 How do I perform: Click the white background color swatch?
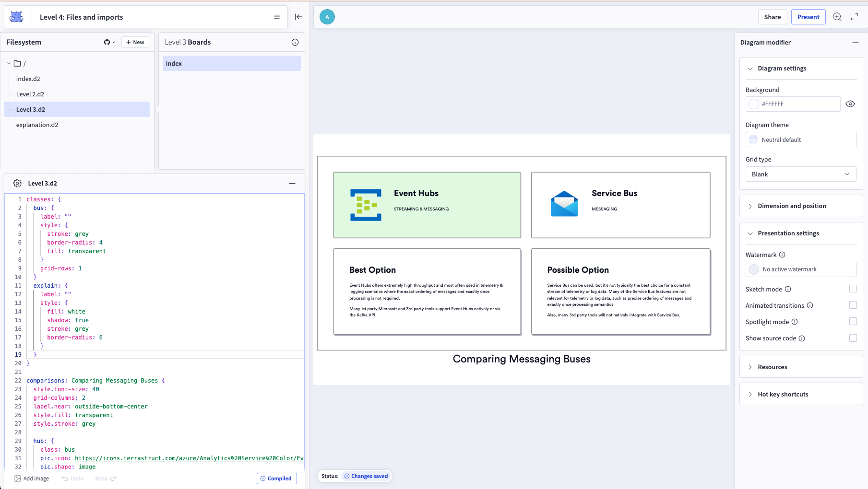pyautogui.click(x=754, y=104)
